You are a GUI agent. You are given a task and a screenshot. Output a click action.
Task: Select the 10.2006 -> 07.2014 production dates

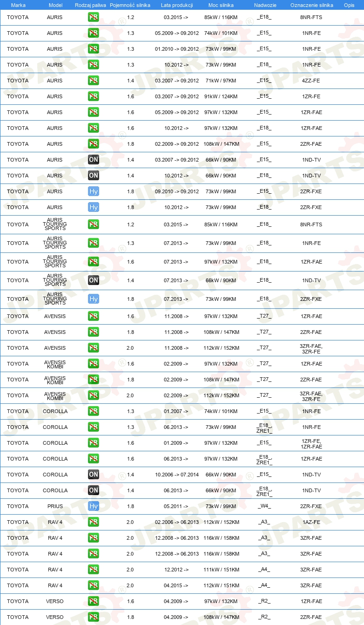point(177,475)
